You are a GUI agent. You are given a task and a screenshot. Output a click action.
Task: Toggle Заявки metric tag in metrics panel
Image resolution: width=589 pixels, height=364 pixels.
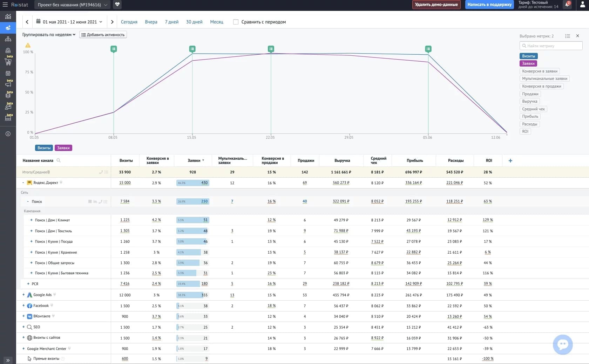pyautogui.click(x=528, y=63)
